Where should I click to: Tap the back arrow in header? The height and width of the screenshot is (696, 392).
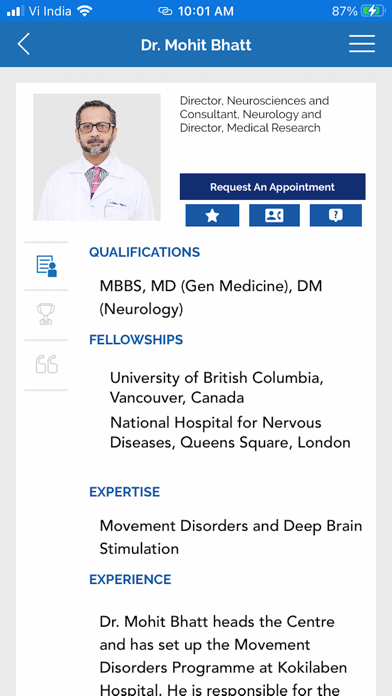point(24,44)
